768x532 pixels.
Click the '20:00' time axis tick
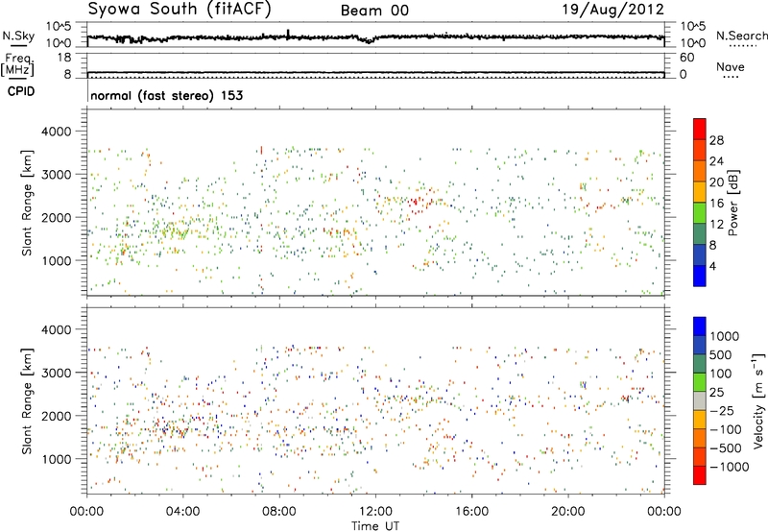(x=567, y=512)
